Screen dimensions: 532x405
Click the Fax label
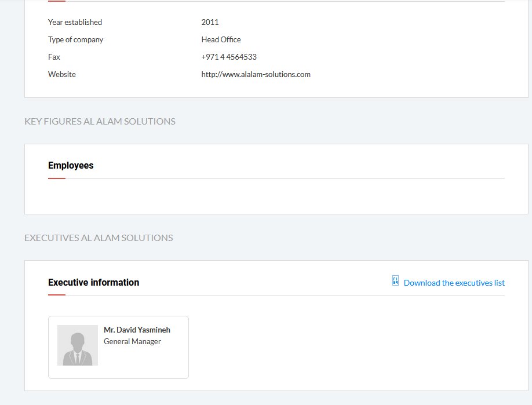54,57
